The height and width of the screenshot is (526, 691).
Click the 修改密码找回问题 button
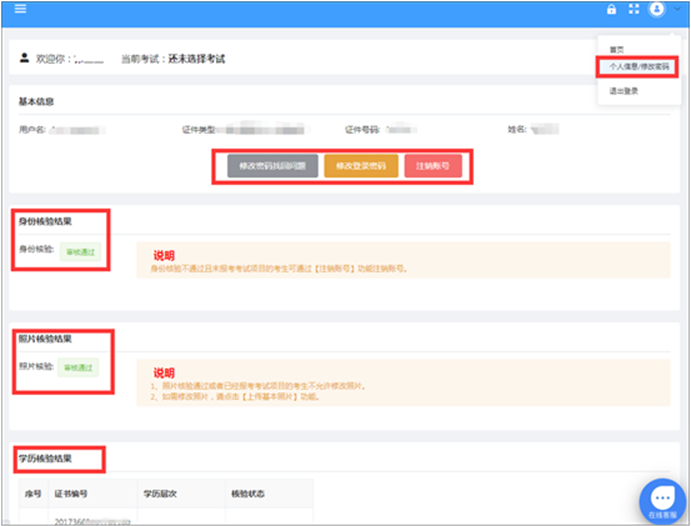click(272, 166)
